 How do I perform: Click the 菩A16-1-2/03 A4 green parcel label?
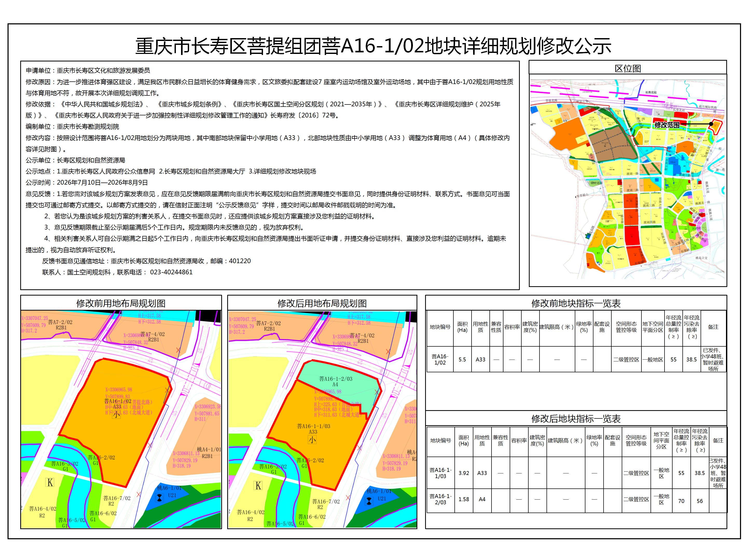(x=335, y=381)
